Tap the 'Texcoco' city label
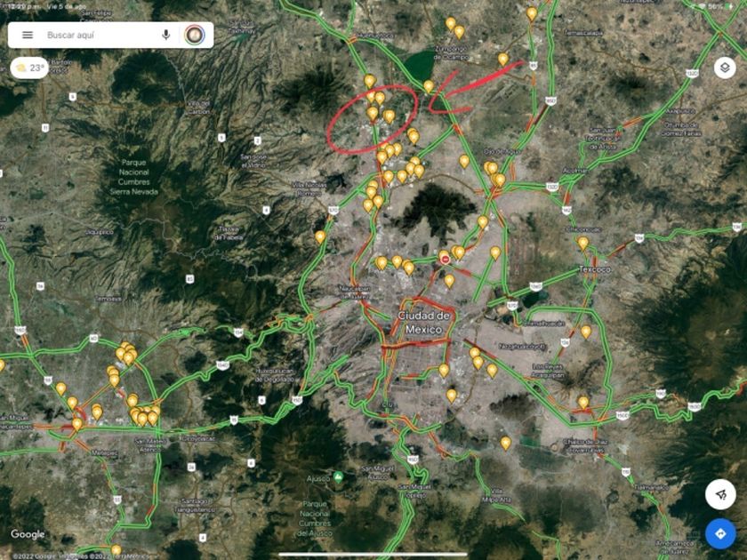This screenshot has height=560, width=747. pyautogui.click(x=595, y=269)
